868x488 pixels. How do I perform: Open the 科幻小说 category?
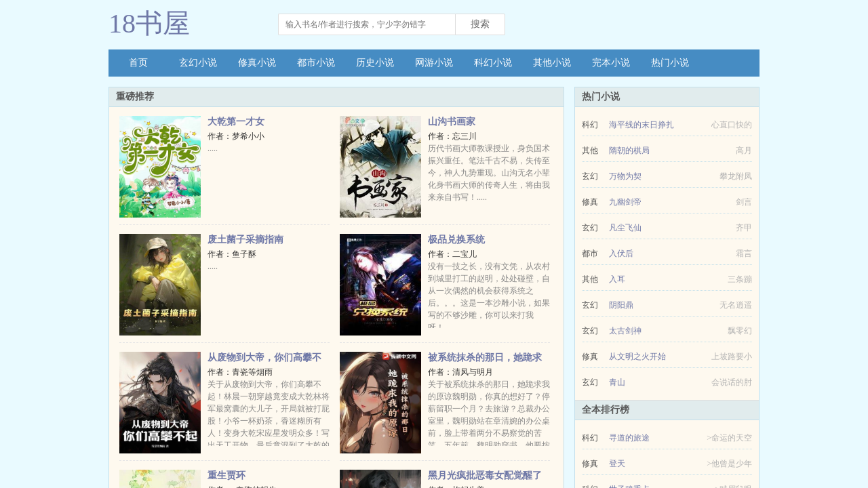pyautogui.click(x=493, y=63)
